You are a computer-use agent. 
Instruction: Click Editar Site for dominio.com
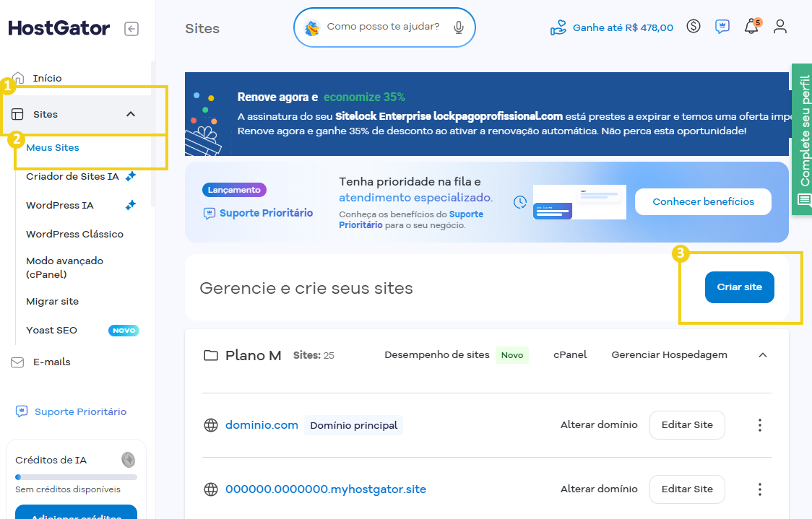(687, 425)
